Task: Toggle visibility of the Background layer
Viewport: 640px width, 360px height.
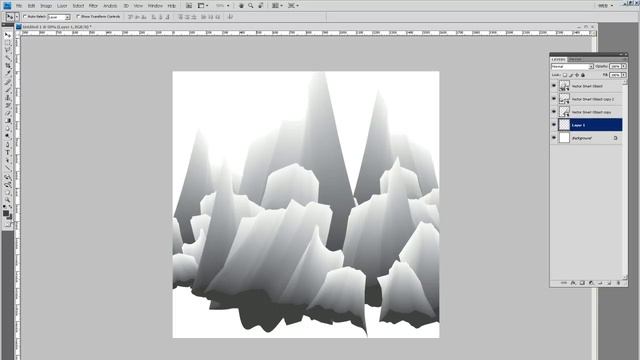Action: [554, 138]
